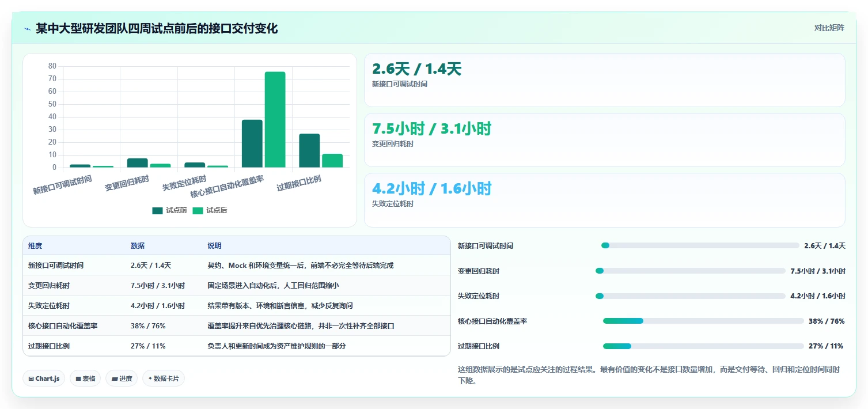Viewport: 868px width, 409px height.
Task: Click table cell 新接口可调试时间
Action: [x=56, y=266]
